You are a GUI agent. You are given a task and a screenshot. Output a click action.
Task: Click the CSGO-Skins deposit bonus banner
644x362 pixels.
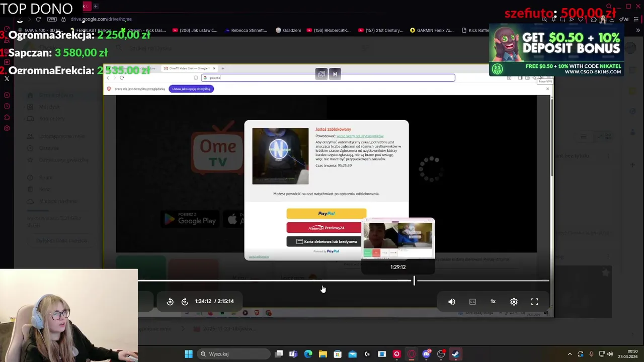coord(556,50)
